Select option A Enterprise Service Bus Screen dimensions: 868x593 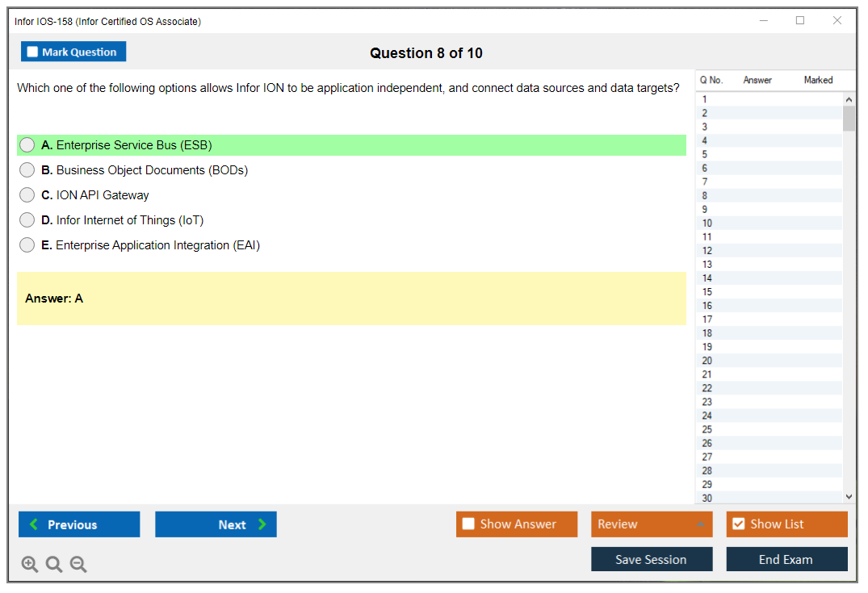[27, 145]
